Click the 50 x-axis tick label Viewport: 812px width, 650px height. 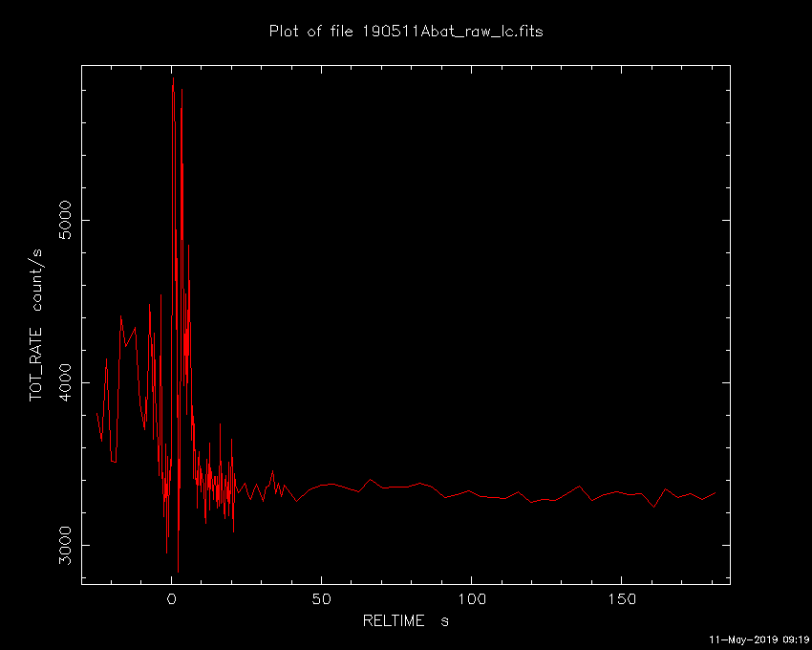321,599
